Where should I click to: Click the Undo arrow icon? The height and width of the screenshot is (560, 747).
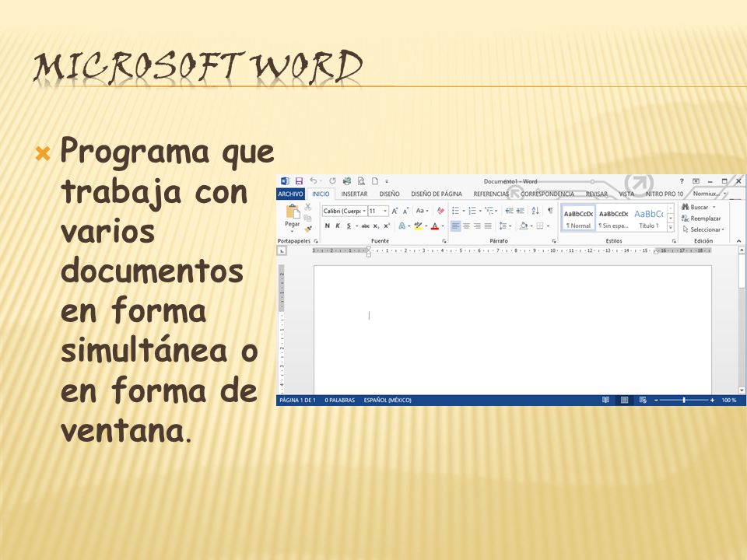313,181
